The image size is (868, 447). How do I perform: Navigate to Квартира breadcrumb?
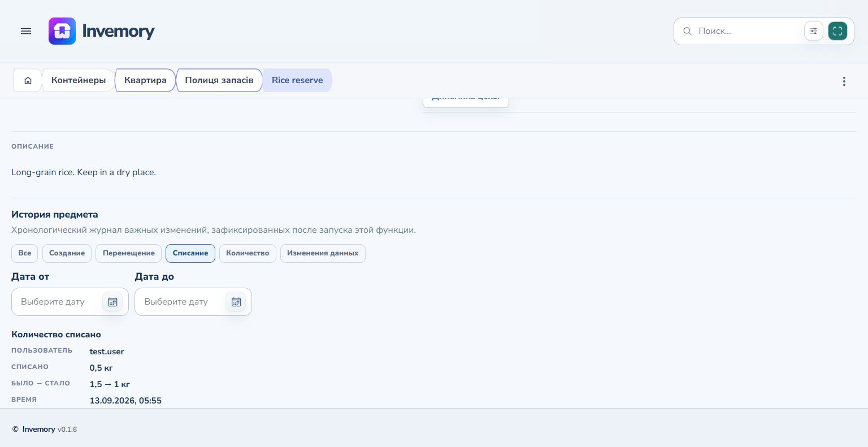pyautogui.click(x=145, y=80)
